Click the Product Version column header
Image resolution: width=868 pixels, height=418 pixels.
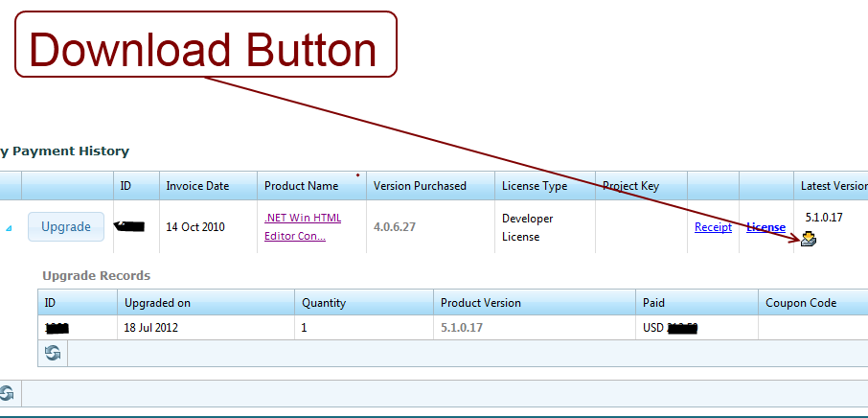point(481,303)
